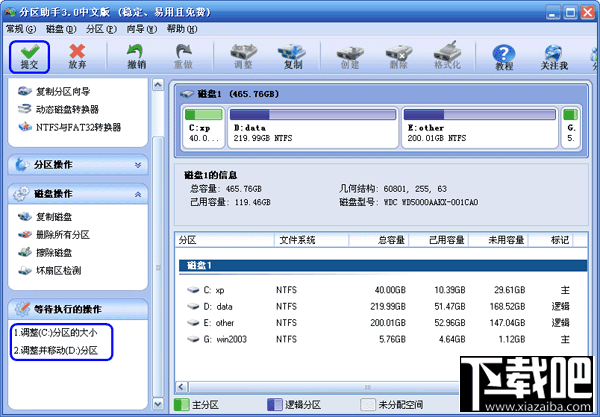This screenshot has width=600, height=417.
Task: Click the 重做 (Redo) toolbar icon
Action: [184, 51]
